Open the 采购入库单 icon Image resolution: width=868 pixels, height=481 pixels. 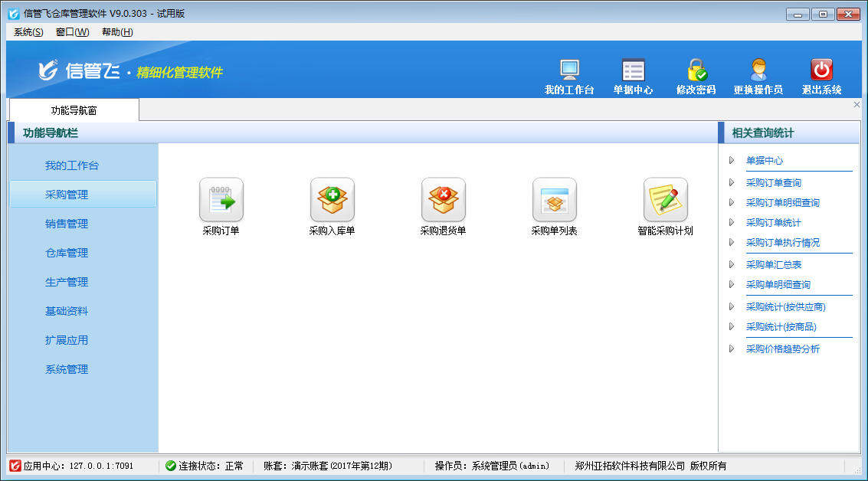[332, 200]
